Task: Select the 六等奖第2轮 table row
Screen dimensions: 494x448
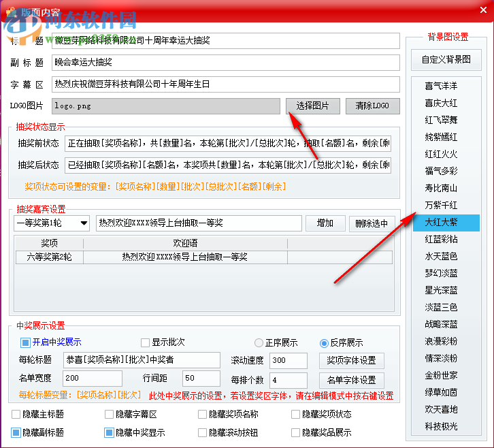Action: [x=204, y=257]
